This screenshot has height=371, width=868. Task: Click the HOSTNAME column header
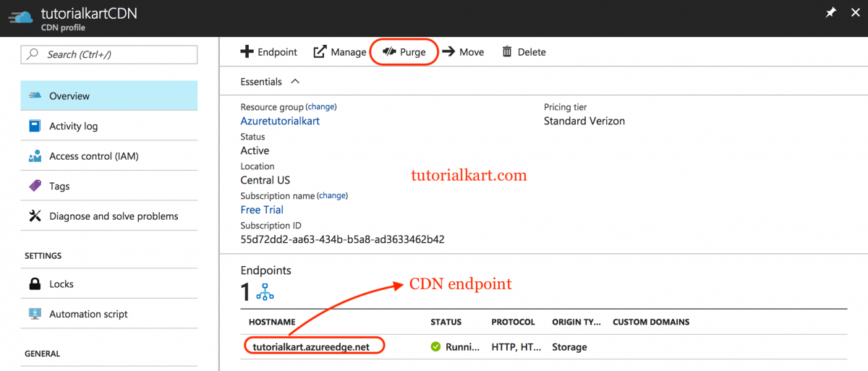(x=273, y=322)
